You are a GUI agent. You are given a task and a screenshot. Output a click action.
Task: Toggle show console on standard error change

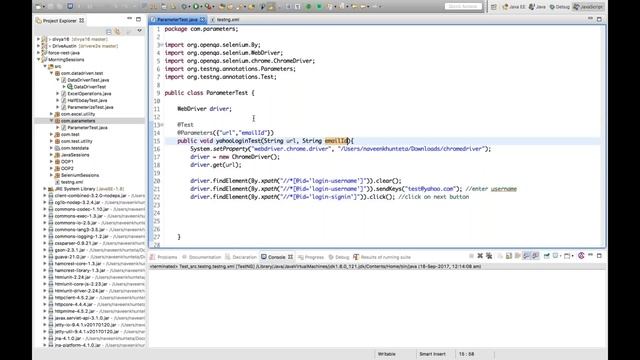(x=536, y=256)
